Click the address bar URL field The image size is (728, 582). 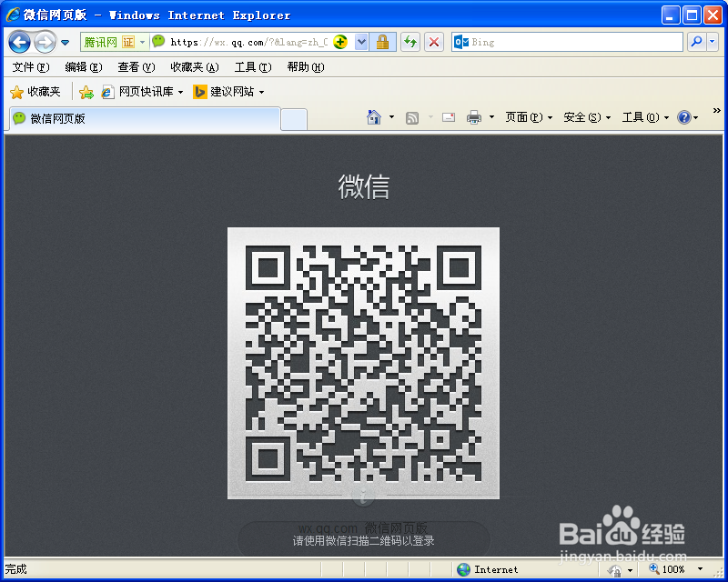click(x=248, y=42)
